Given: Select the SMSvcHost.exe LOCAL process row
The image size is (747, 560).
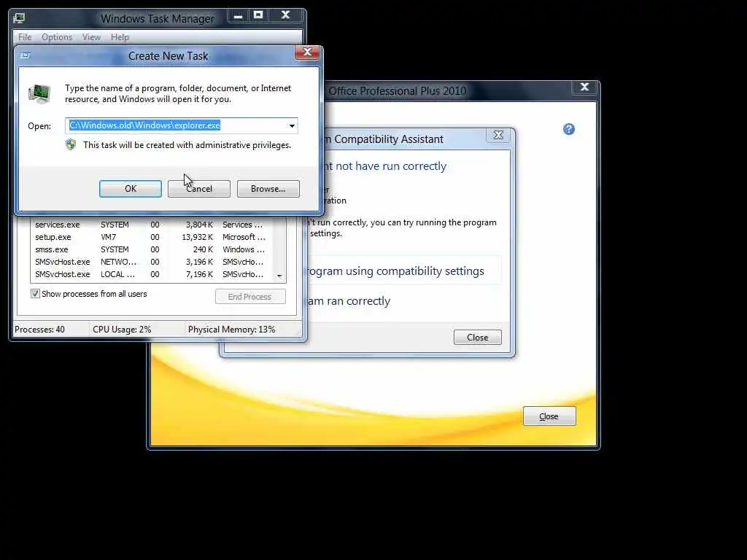Looking at the screenshot, I should click(152, 274).
